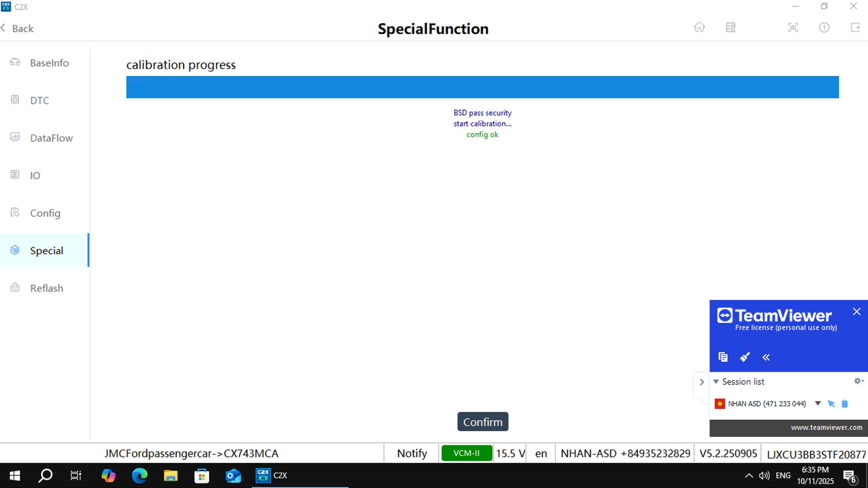The image size is (868, 488).
Task: Click the exit icon in header
Action: (x=855, y=28)
